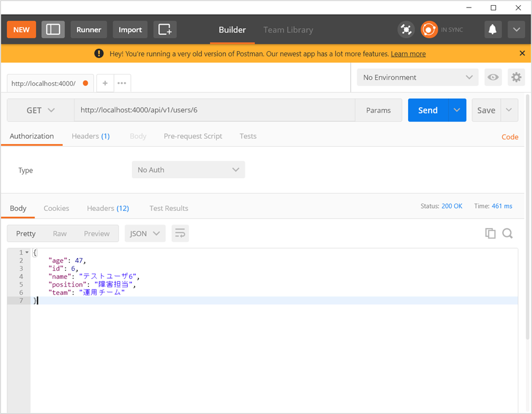
Task: Open manage environments gear icon
Action: tap(516, 77)
